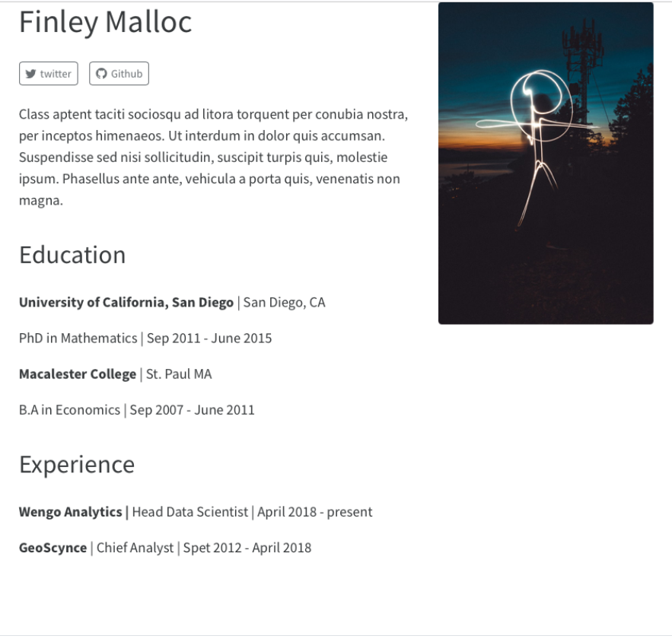Click the Finley Malloc name heading

point(105,23)
